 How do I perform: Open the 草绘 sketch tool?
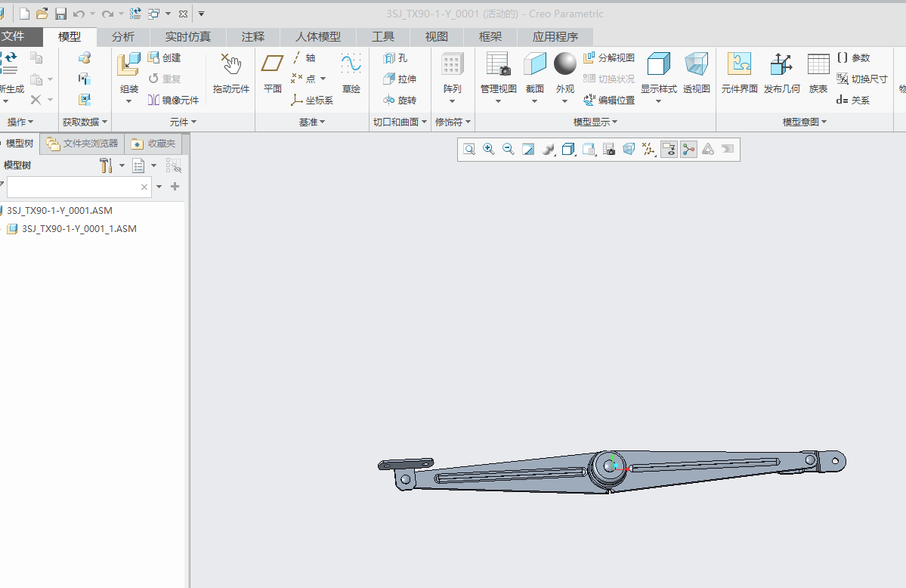click(x=351, y=73)
